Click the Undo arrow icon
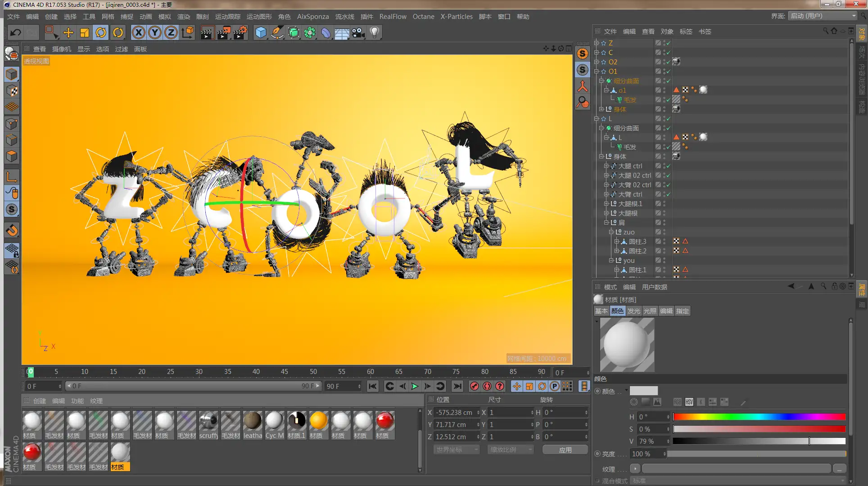 [16, 32]
